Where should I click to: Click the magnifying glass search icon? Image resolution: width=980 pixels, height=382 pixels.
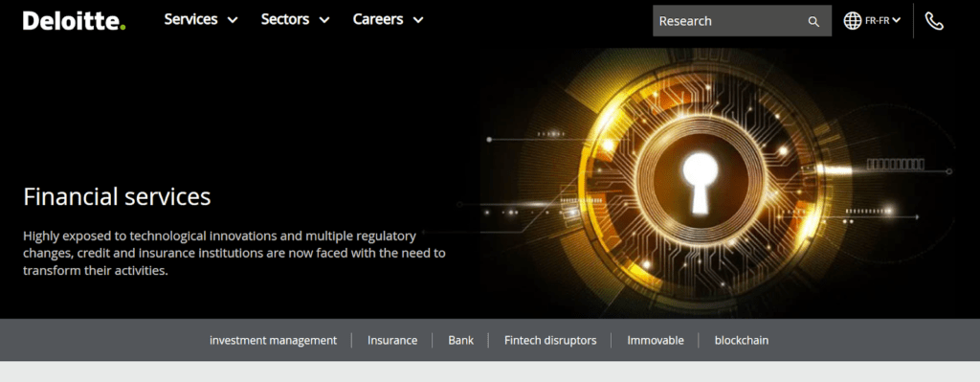pos(813,22)
